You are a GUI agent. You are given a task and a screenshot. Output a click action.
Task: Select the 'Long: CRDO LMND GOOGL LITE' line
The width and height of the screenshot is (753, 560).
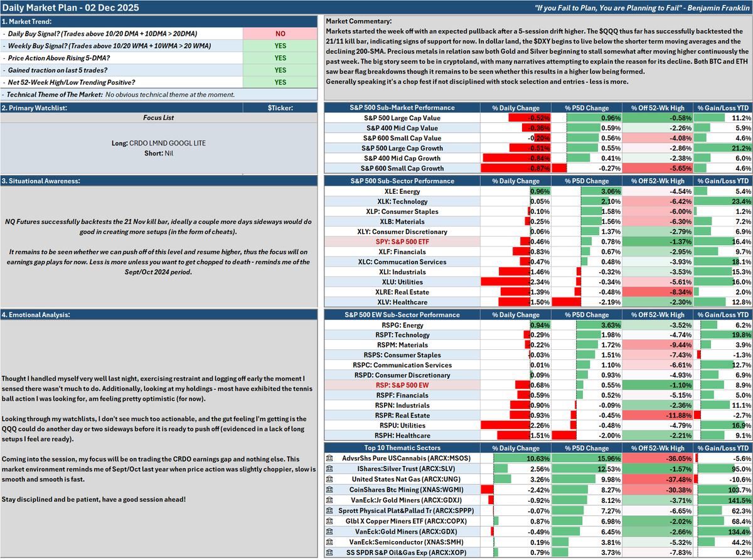click(x=158, y=143)
